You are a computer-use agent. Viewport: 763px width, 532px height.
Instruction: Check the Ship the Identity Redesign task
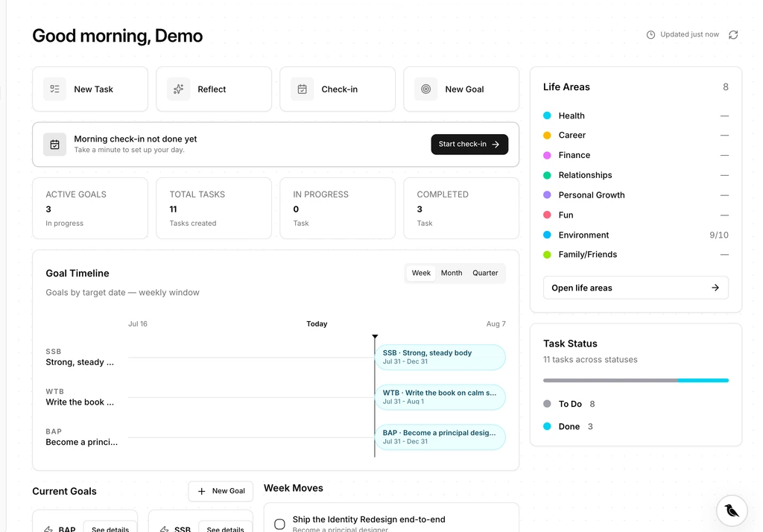click(x=279, y=525)
